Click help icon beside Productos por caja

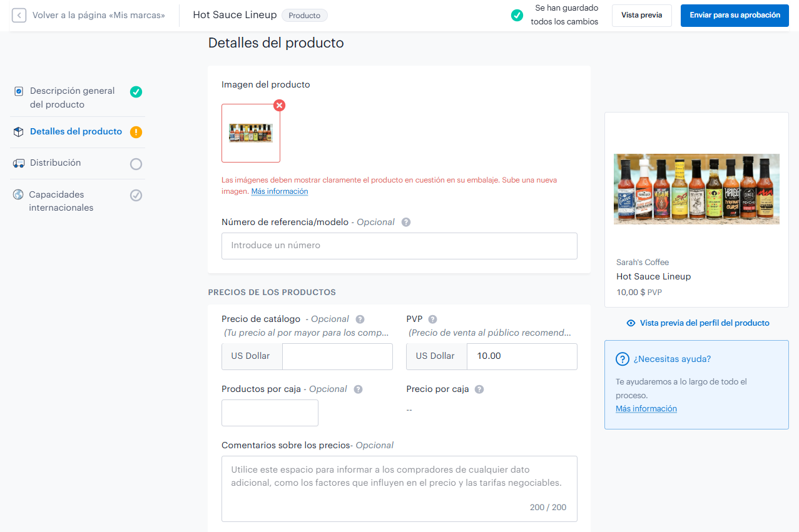358,389
